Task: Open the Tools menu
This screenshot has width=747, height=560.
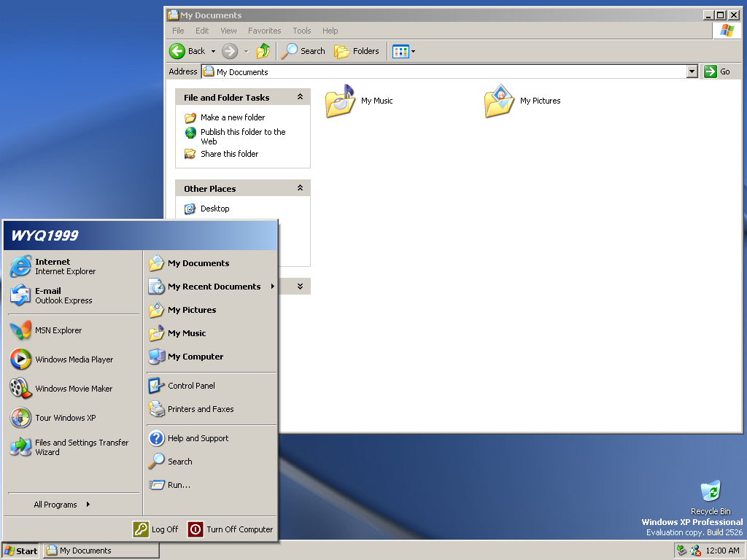Action: click(301, 31)
